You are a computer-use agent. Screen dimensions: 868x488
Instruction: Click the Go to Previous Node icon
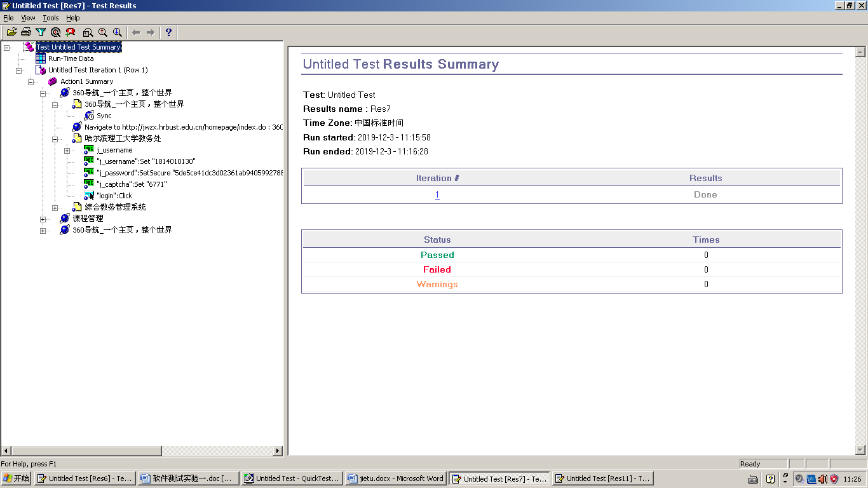(x=136, y=32)
